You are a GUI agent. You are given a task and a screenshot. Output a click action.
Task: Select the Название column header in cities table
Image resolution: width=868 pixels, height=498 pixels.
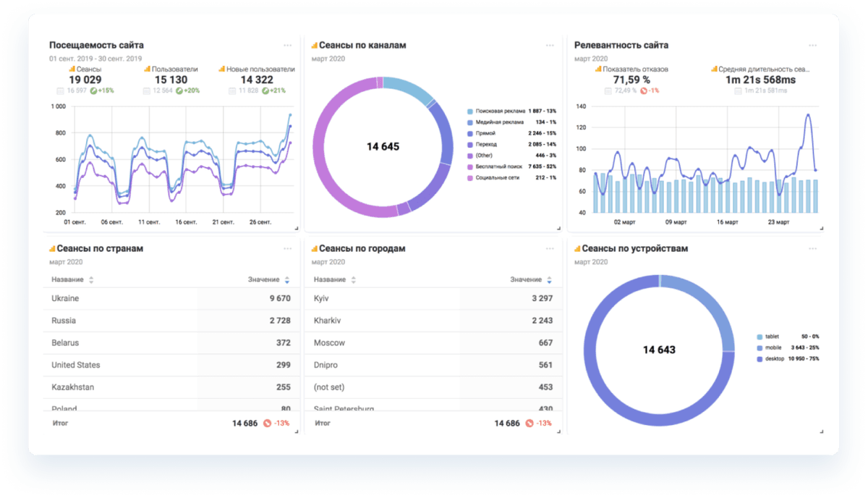330,279
